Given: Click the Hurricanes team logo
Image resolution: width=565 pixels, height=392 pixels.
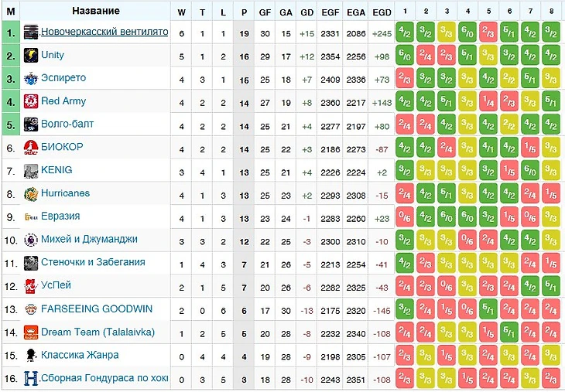Looking at the screenshot, I should [x=31, y=193].
